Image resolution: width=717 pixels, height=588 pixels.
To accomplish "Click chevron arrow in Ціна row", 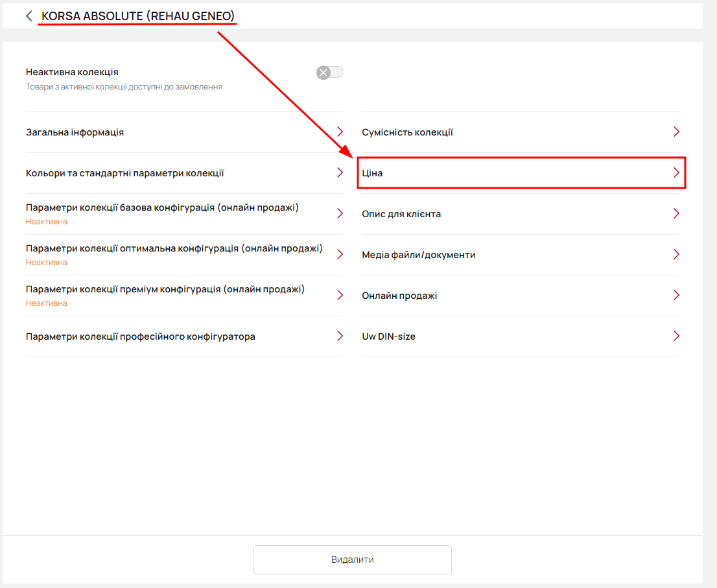I will (676, 172).
